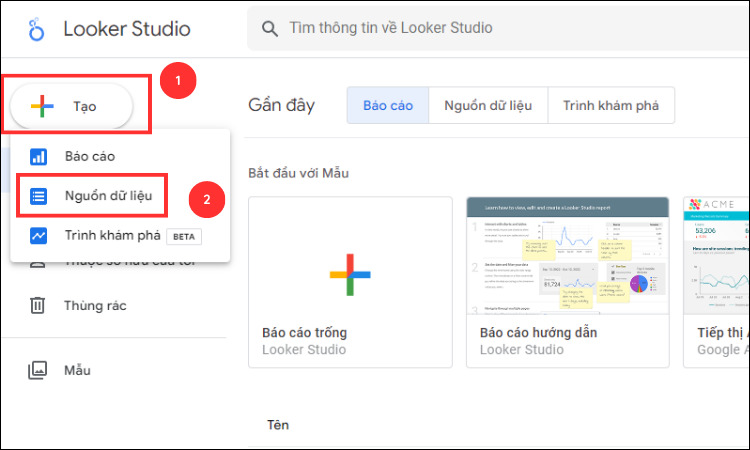
Task: Open the Báo cáo hướng dẫn template thumbnail
Action: coord(568,255)
